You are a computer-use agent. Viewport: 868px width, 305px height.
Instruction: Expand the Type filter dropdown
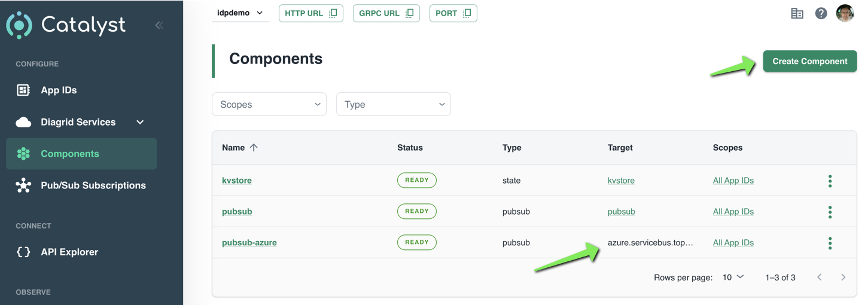[x=393, y=105]
